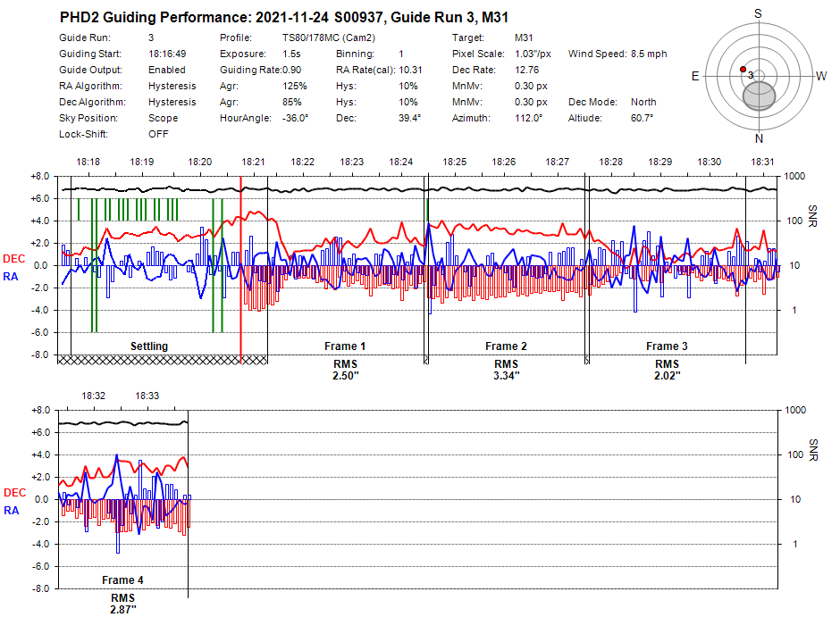Select the Wind Speed value 8.5 mph

(649, 54)
